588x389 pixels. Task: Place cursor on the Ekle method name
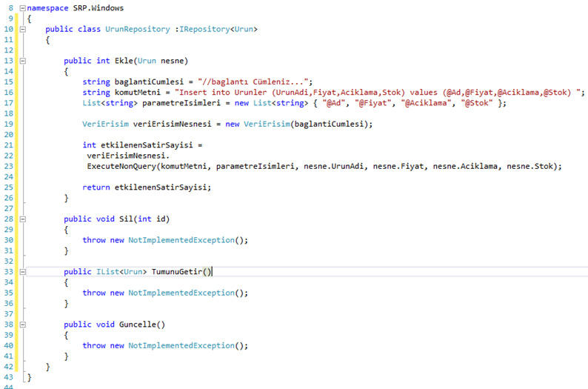[x=124, y=61]
